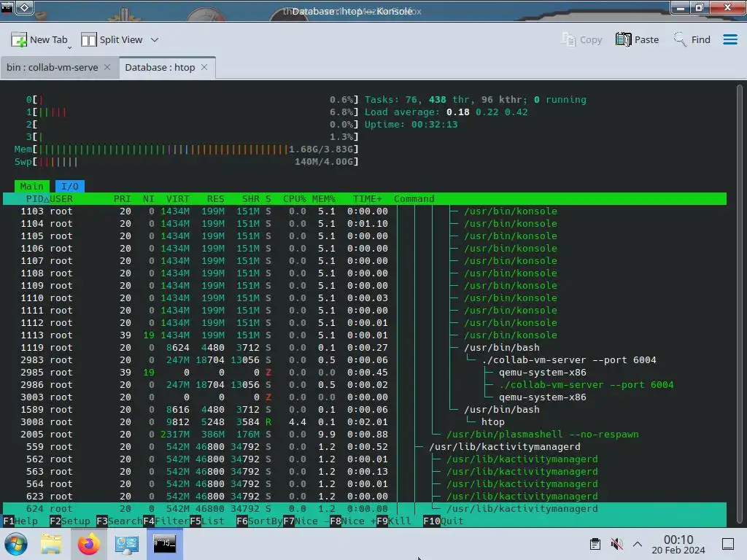Open the system settings taskbar icon
The image size is (747, 560).
point(127,544)
